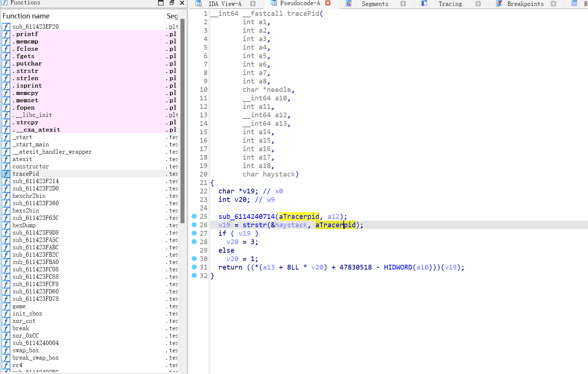Click the function icon beside hexDump
The width and height of the screenshot is (588, 374).
click(6, 225)
